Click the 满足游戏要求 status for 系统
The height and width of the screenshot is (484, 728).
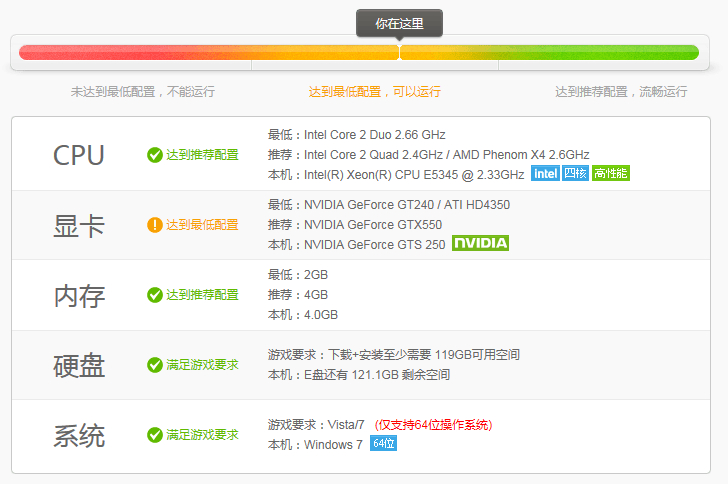point(202,435)
